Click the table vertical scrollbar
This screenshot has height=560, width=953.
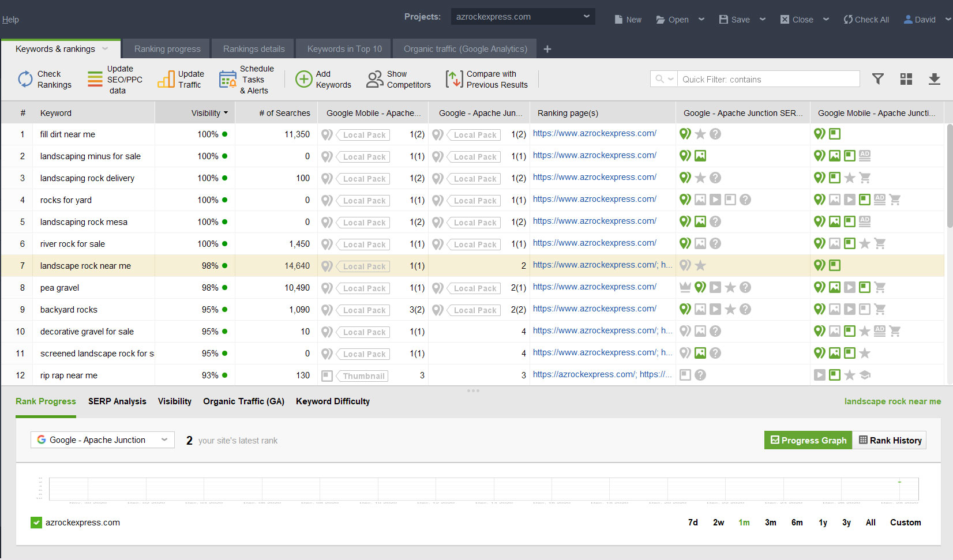pos(950,176)
